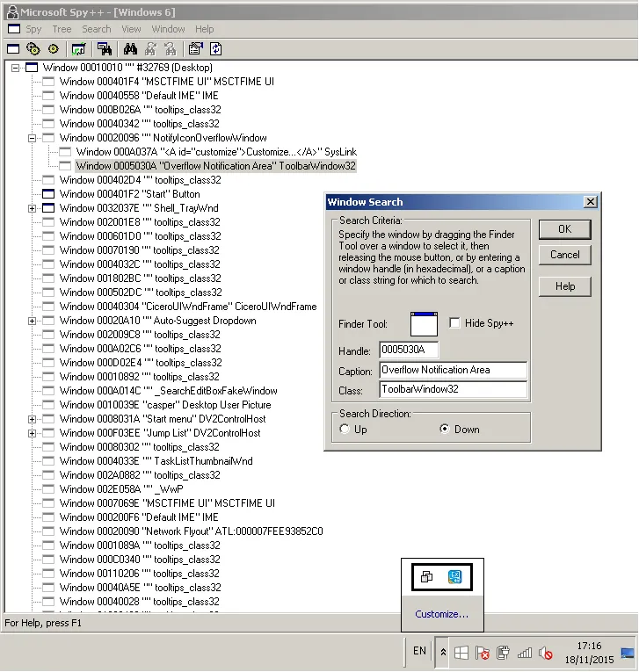Screen dimensions: 639x672
Task: Select the Window 000A037A SysLink row
Action: click(x=216, y=152)
